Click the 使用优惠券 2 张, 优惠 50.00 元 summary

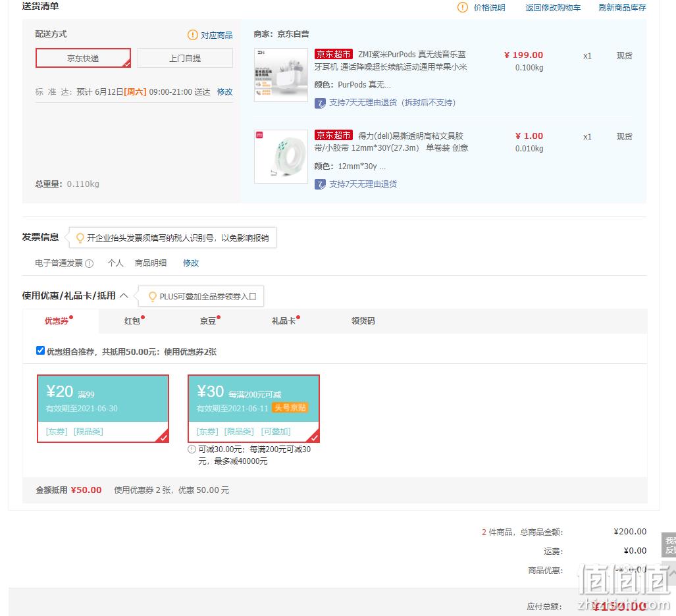172,490
